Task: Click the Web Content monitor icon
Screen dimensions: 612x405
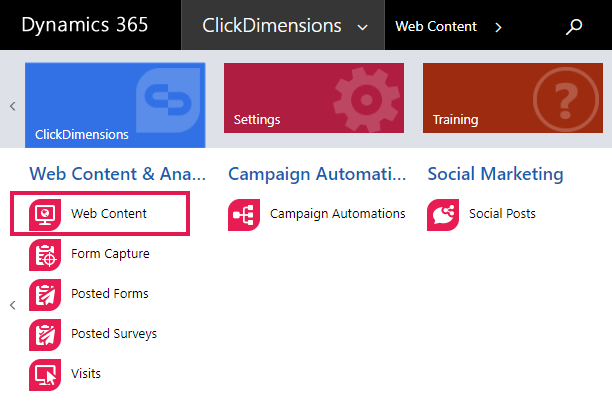Action: [45, 215]
